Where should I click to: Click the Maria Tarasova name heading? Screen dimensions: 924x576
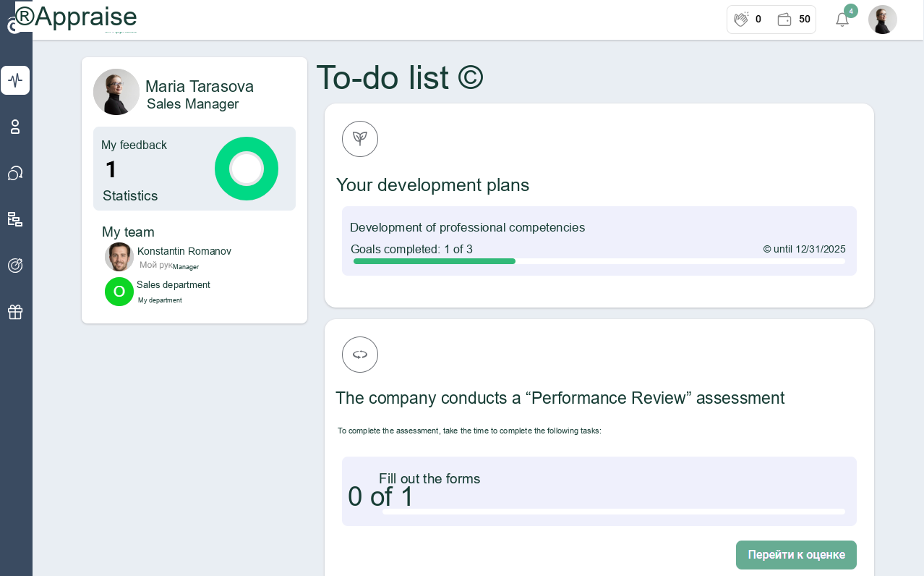point(200,86)
